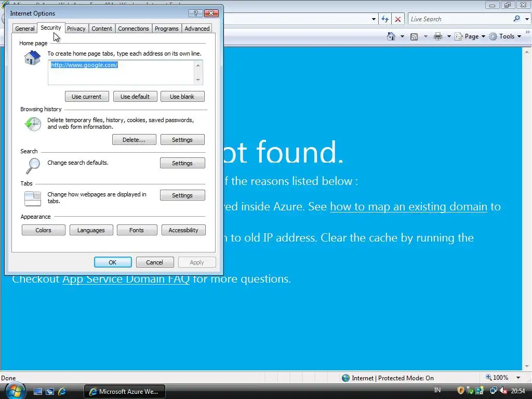Click the Use default button
The image size is (532, 399).
135,96
